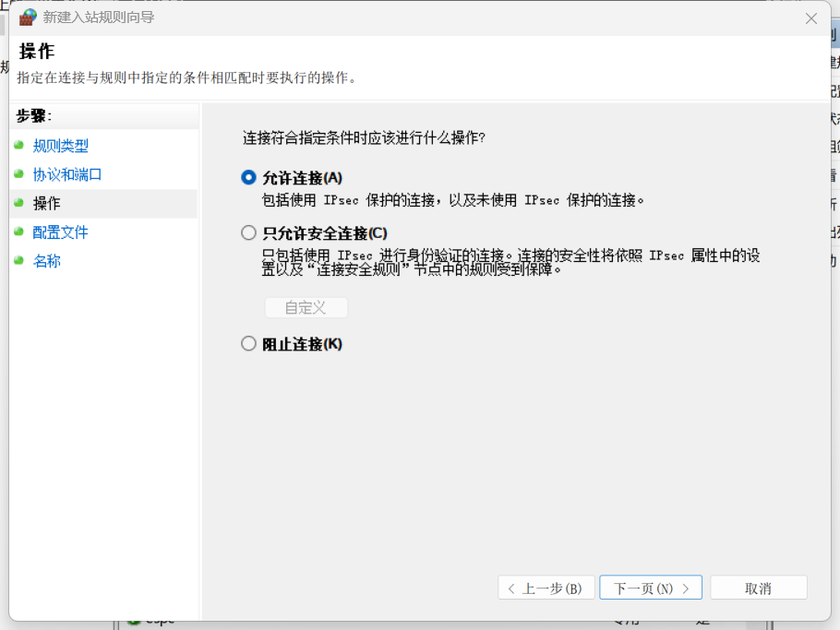Click green bullet beside 名称
Image resolution: width=840 pixels, height=630 pixels.
click(18, 261)
